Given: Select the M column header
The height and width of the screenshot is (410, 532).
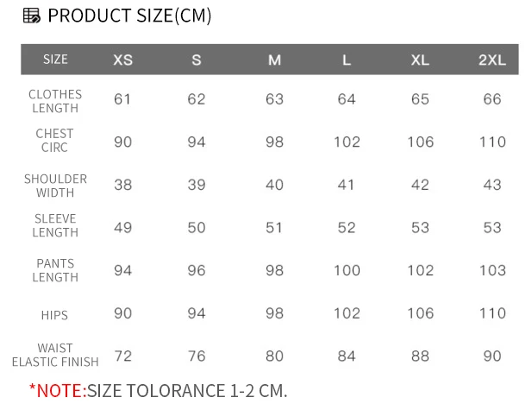Looking at the screenshot, I should (x=274, y=60).
